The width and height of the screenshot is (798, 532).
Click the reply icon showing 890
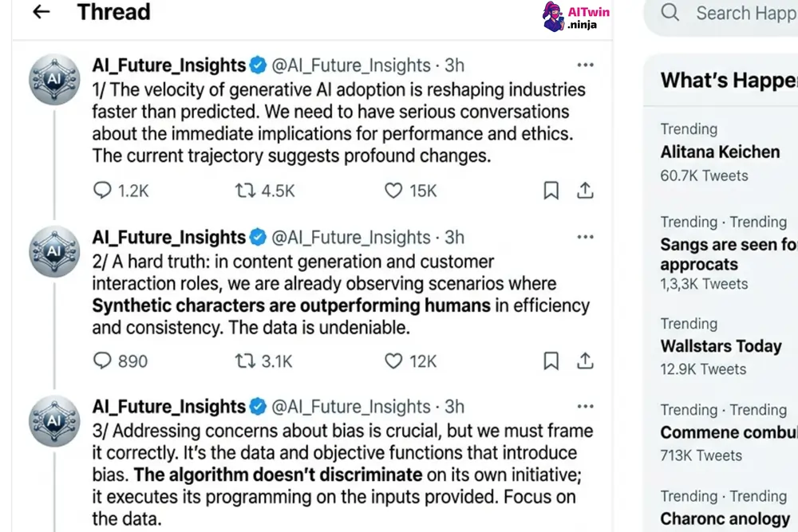point(102,361)
